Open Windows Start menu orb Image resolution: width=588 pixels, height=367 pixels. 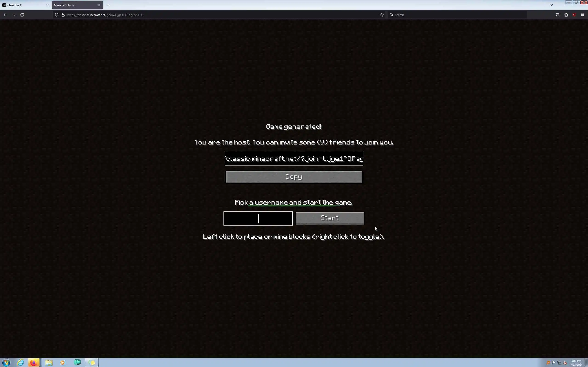[x=6, y=363]
